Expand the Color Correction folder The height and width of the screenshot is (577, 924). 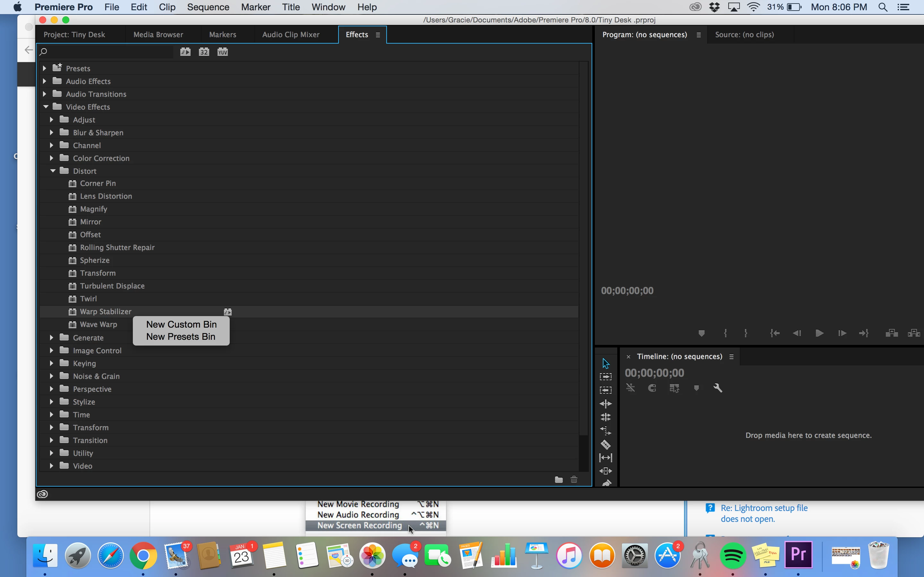[52, 158]
